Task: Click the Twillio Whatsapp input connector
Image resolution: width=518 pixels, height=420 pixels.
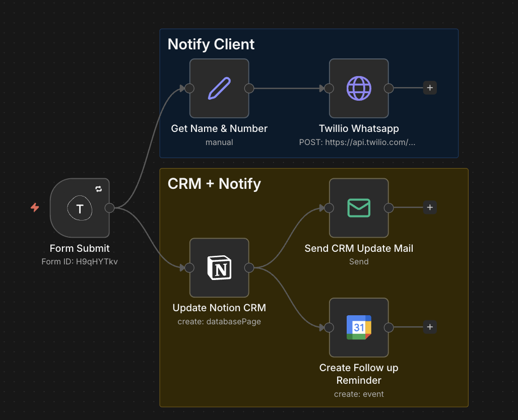Action: pos(329,89)
